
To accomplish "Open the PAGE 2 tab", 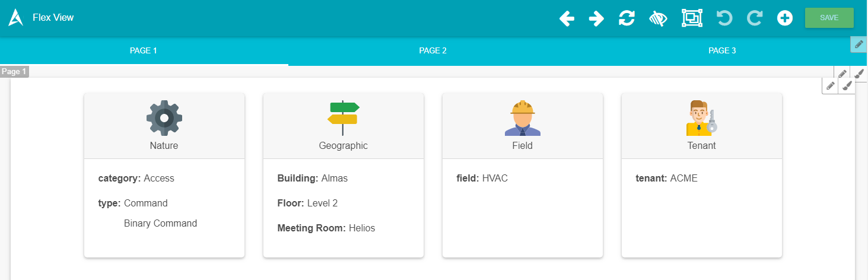I will click(433, 51).
